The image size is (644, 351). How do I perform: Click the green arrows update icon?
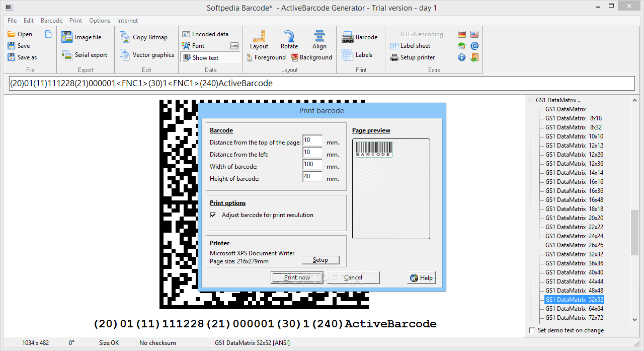coord(462,46)
